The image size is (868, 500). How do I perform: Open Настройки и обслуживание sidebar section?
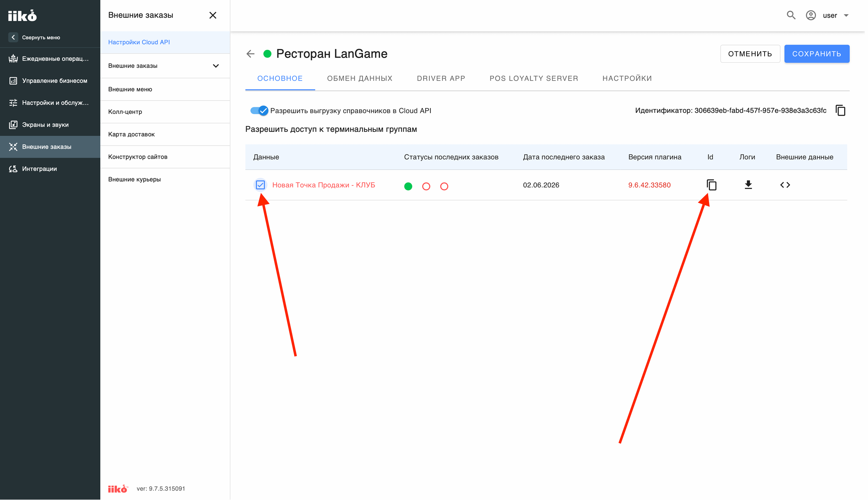pyautogui.click(x=50, y=103)
